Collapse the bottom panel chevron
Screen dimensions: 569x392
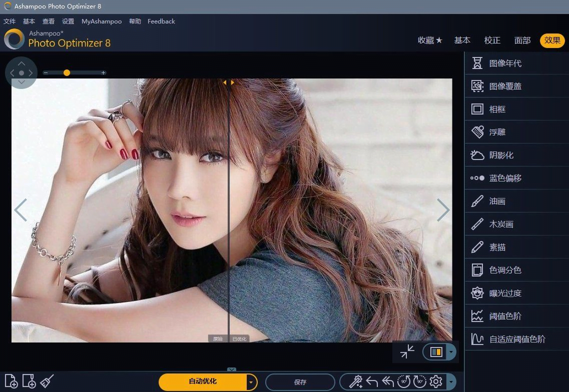pyautogui.click(x=232, y=369)
